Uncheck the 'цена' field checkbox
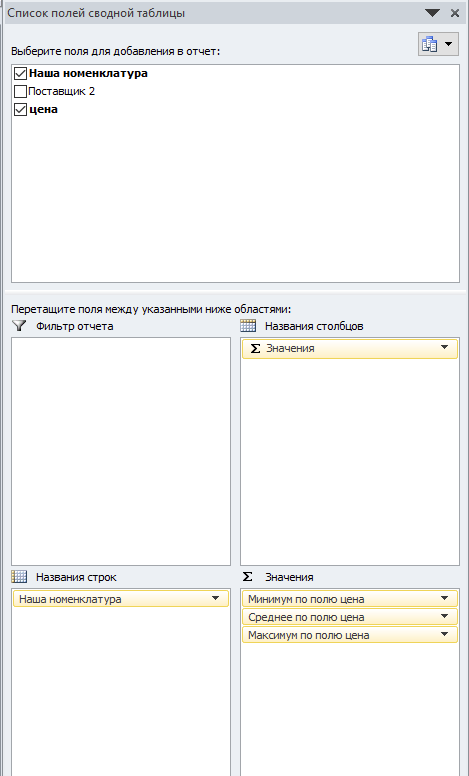 click(20, 110)
